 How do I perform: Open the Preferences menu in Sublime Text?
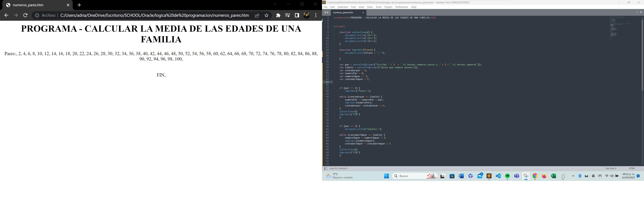click(401, 7)
